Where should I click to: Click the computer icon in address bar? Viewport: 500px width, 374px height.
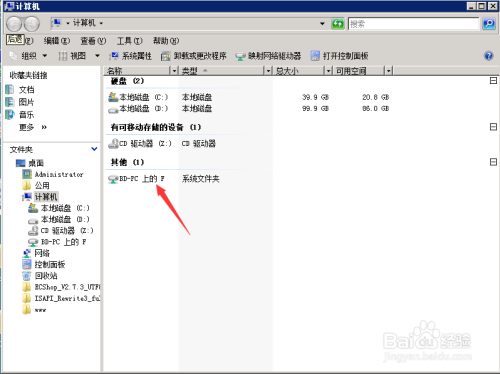[57, 23]
